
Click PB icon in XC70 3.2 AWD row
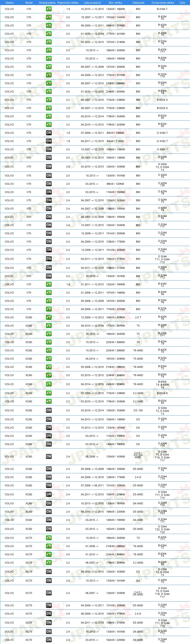tap(49, 562)
